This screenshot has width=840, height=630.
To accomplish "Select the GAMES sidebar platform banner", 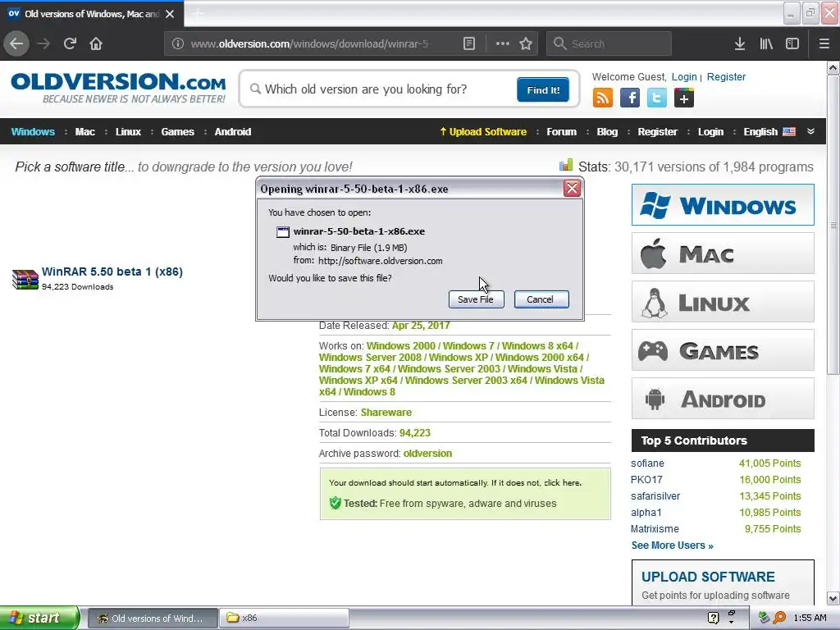I will pyautogui.click(x=723, y=350).
